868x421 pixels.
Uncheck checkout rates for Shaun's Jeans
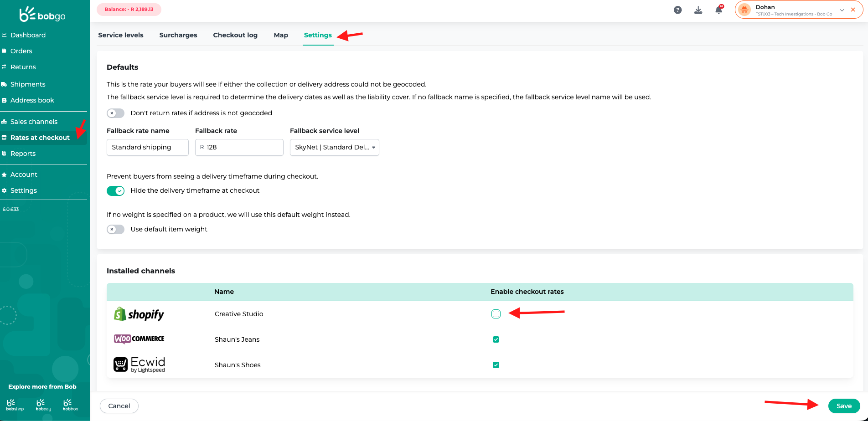click(x=496, y=339)
